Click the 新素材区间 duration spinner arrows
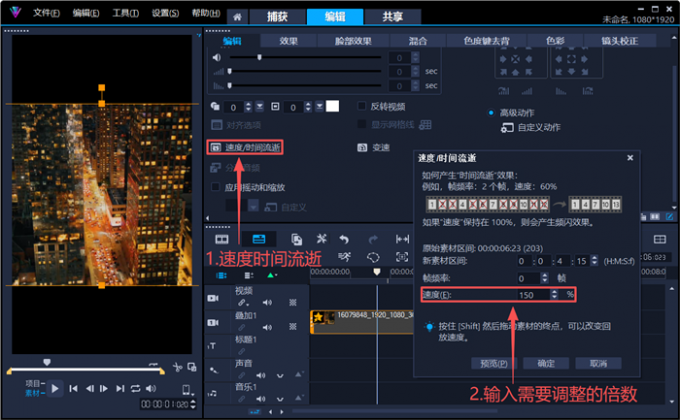680x420 pixels. pyautogui.click(x=594, y=261)
